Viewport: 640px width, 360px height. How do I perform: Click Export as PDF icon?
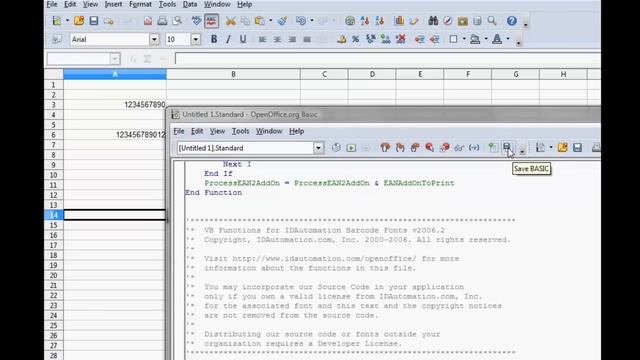[148, 21]
